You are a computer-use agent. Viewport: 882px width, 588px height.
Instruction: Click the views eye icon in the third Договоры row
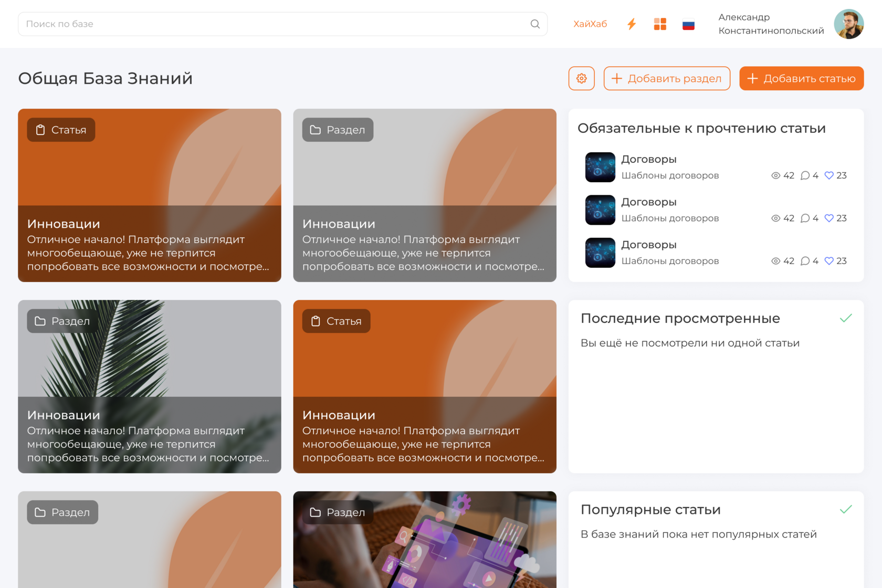(x=775, y=261)
